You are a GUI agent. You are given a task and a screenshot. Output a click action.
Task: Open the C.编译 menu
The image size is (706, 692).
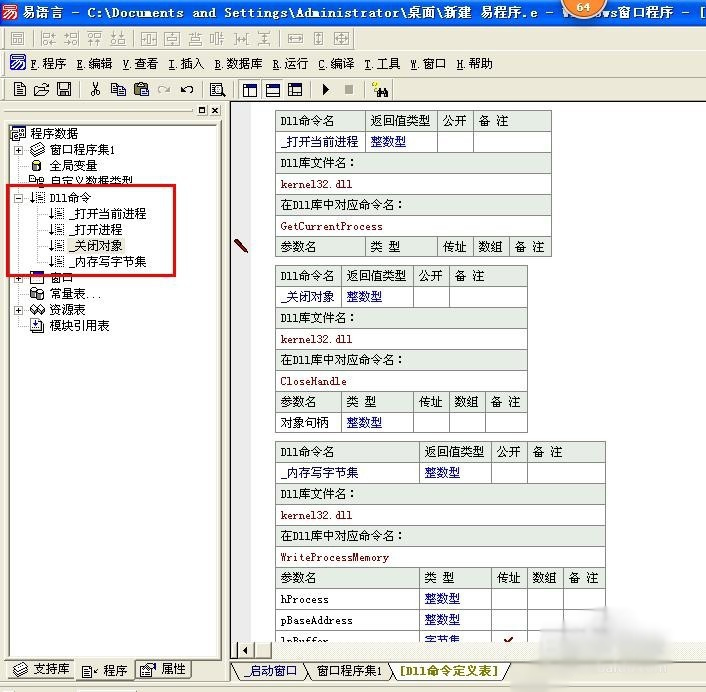(x=336, y=64)
